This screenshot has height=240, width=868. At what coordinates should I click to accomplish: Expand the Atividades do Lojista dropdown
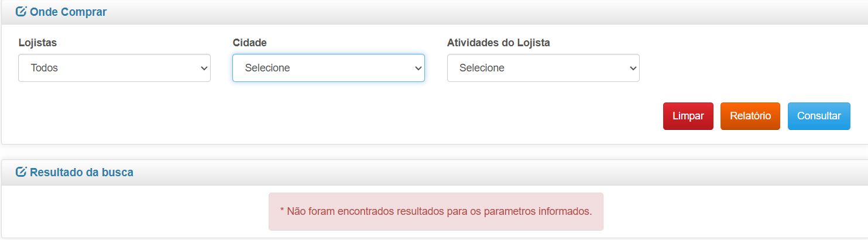(x=543, y=68)
